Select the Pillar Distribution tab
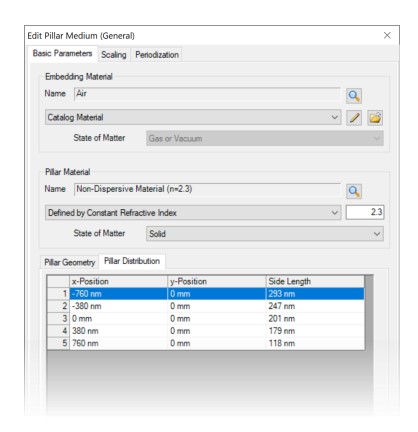Screen dimensions: 418x432 [132, 261]
